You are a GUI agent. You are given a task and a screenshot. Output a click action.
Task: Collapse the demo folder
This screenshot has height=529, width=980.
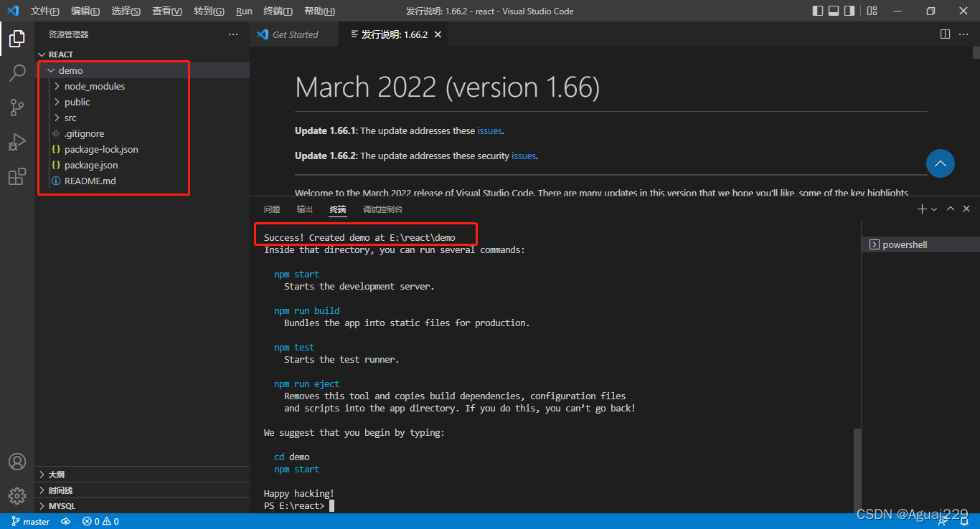click(x=142, y=70)
